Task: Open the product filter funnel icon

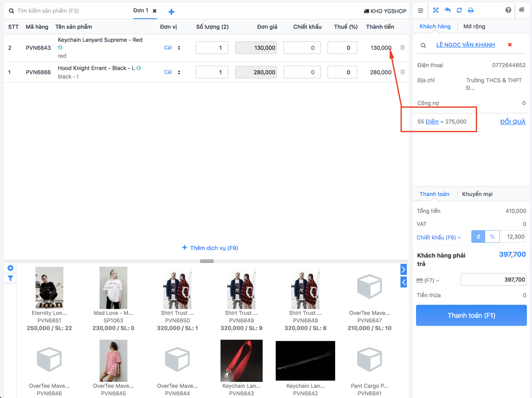Action: point(10,278)
